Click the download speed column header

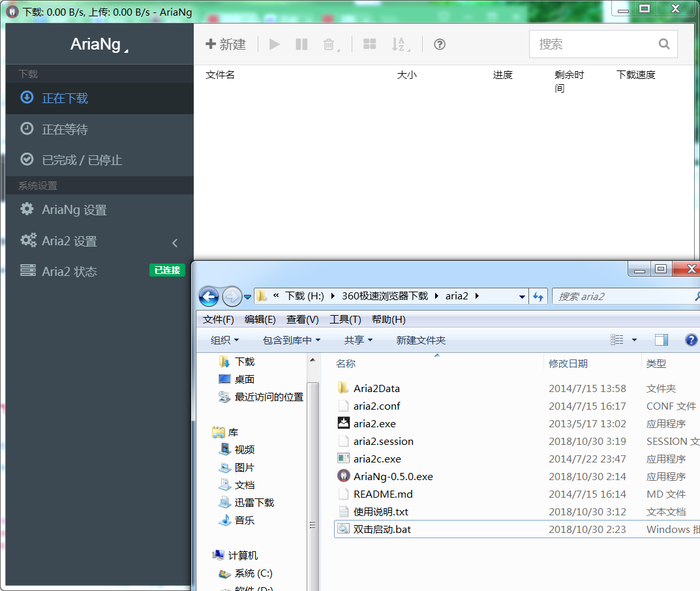click(x=635, y=75)
